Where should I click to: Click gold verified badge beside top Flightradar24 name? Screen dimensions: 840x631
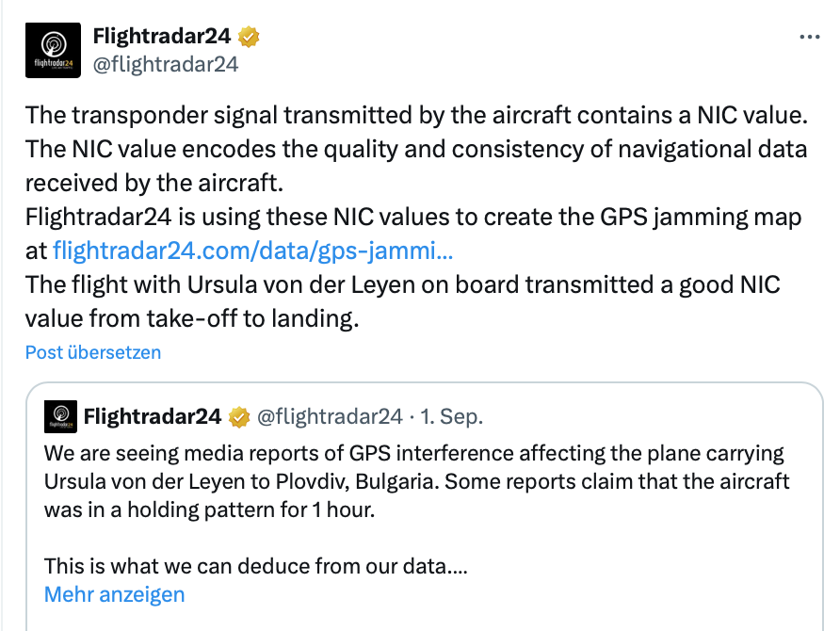[x=249, y=37]
